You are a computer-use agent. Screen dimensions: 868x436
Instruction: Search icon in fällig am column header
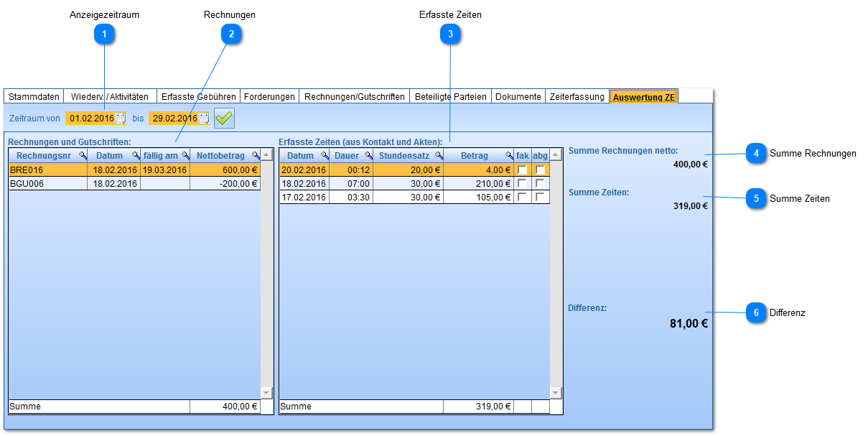pos(185,156)
